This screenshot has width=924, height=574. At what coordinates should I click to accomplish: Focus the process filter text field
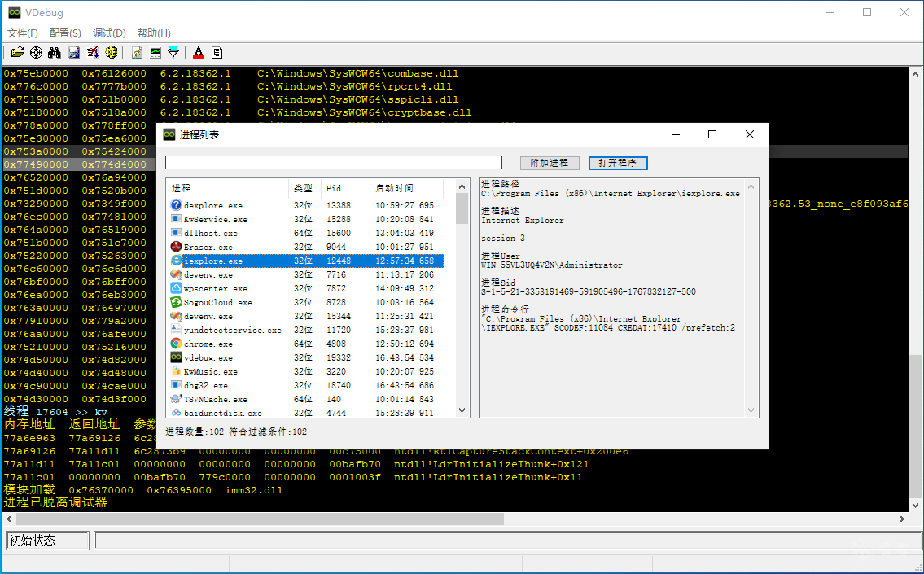pyautogui.click(x=334, y=163)
